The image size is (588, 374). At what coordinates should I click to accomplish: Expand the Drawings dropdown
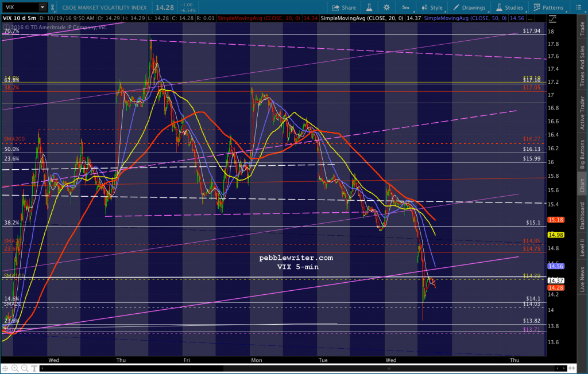tap(470, 7)
